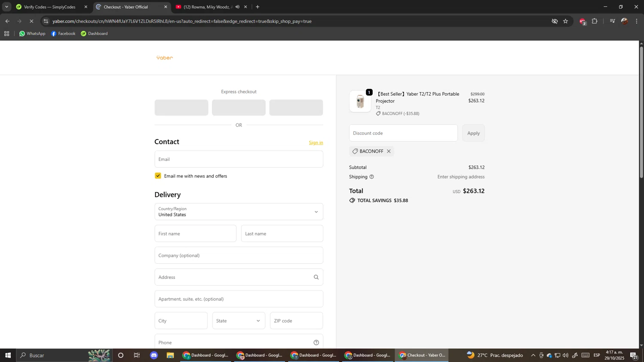Click the page vertical scrollbar
This screenshot has width=644, height=362.
[x=641, y=112]
